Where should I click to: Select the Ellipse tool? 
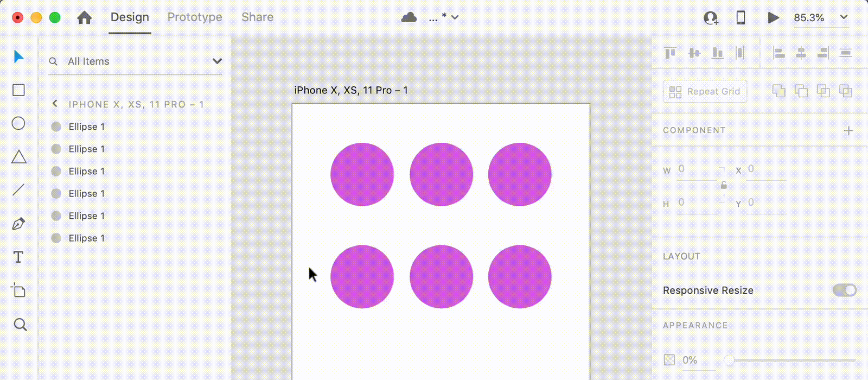click(18, 124)
